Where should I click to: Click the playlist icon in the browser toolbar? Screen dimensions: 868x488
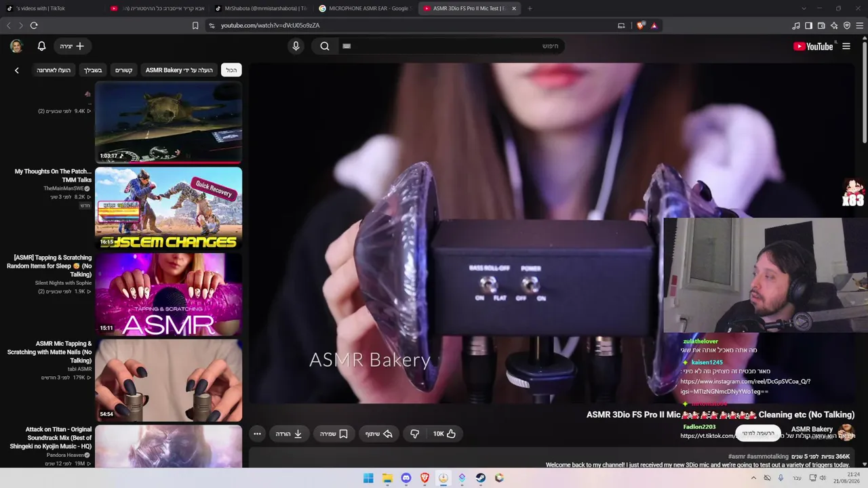coord(795,25)
